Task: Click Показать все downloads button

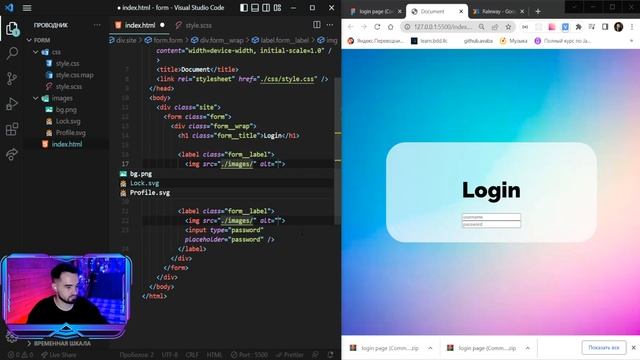Action: coord(604,348)
